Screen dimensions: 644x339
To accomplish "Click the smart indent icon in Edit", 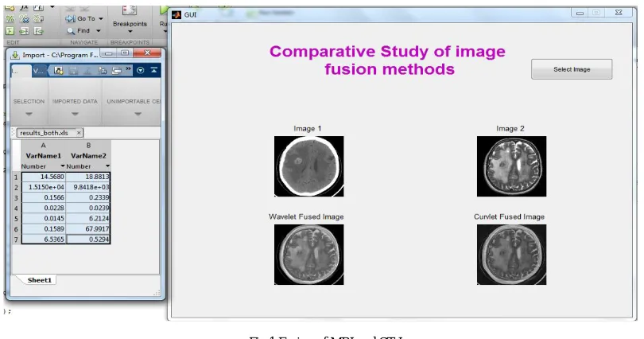I will tap(10, 31).
